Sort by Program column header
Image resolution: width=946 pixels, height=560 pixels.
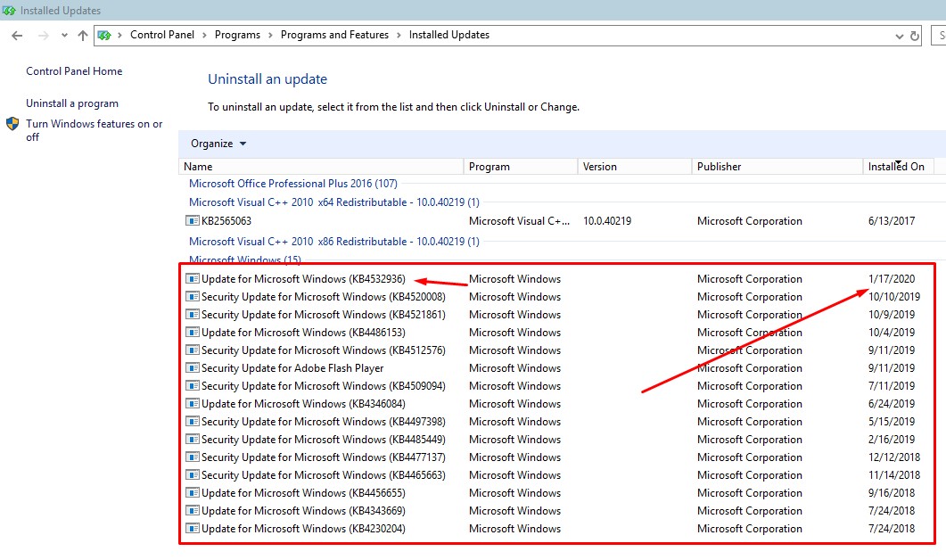coord(520,167)
